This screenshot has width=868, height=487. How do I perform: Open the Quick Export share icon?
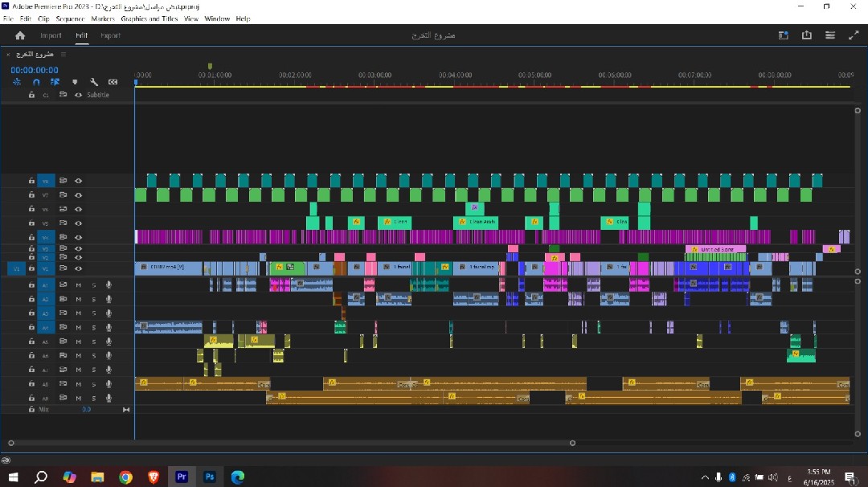(806, 35)
